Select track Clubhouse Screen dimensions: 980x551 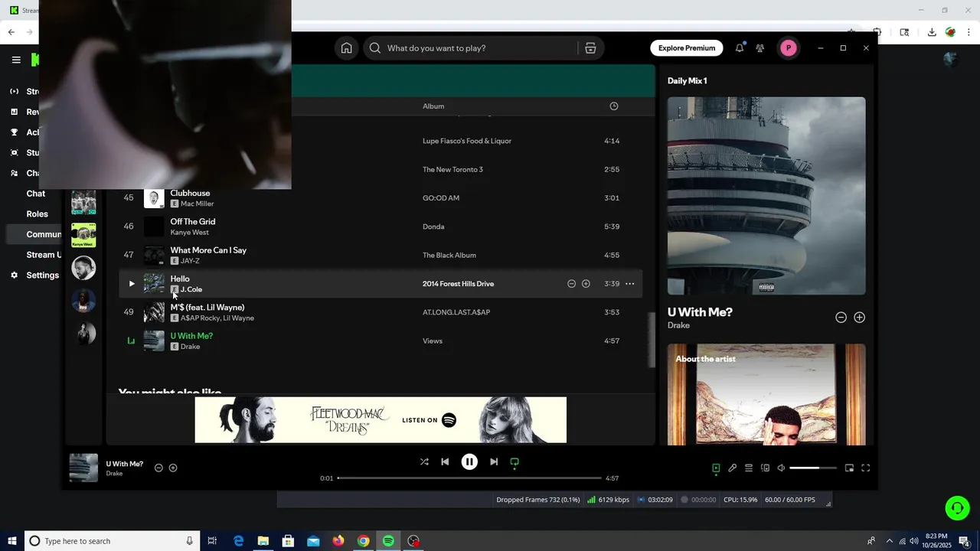[x=190, y=194]
